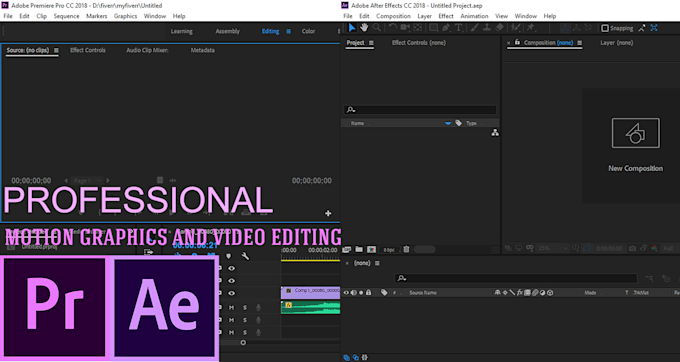Click the Premiere timeline zoom scroll handle
Screen dimensions: 680x362
click(x=243, y=342)
